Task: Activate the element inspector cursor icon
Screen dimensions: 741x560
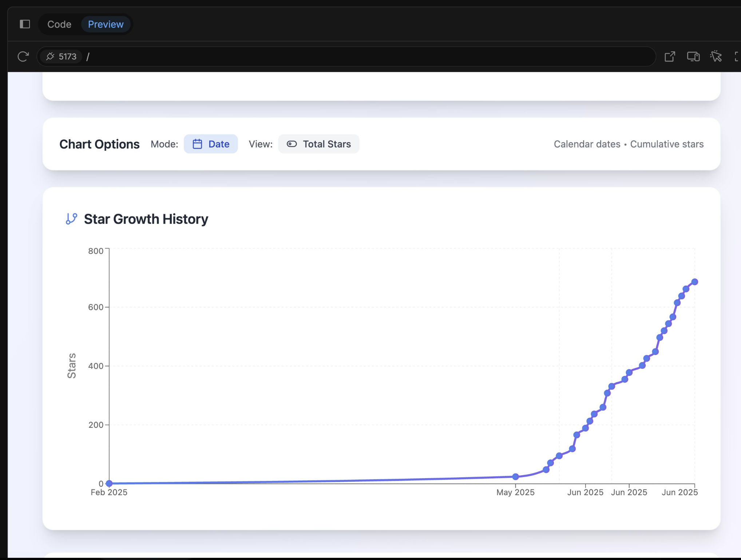Action: pos(716,56)
